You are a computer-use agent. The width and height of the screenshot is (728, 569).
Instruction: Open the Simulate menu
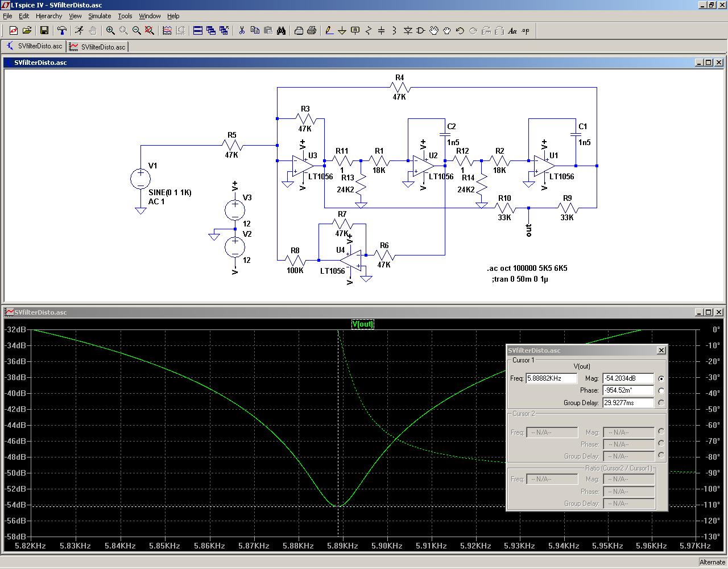[x=100, y=16]
